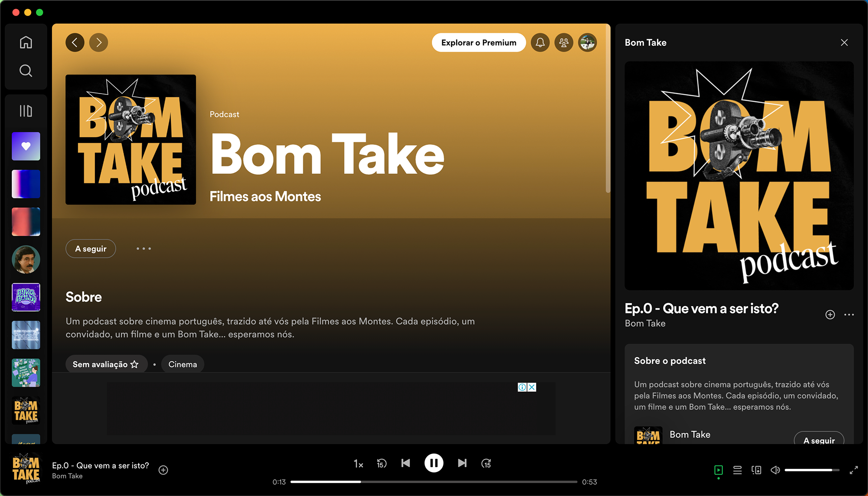Open the user profile avatar
This screenshot has height=496, width=868.
[587, 42]
